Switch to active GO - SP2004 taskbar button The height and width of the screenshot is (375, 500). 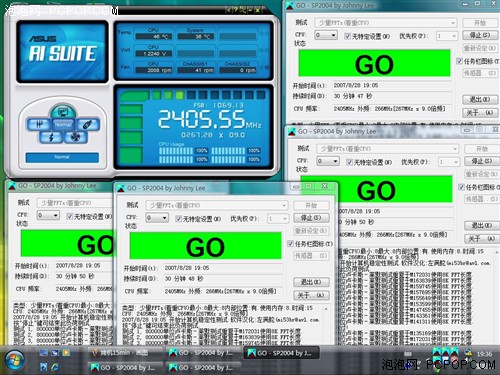pyautogui.click(x=281, y=353)
